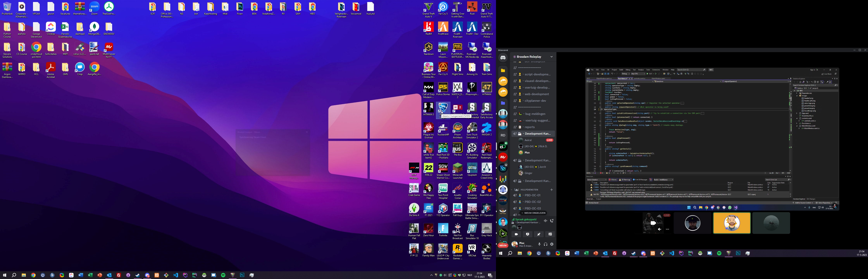Open the web-development text channel
Viewport: 868px width, 279px height.
pos(536,94)
